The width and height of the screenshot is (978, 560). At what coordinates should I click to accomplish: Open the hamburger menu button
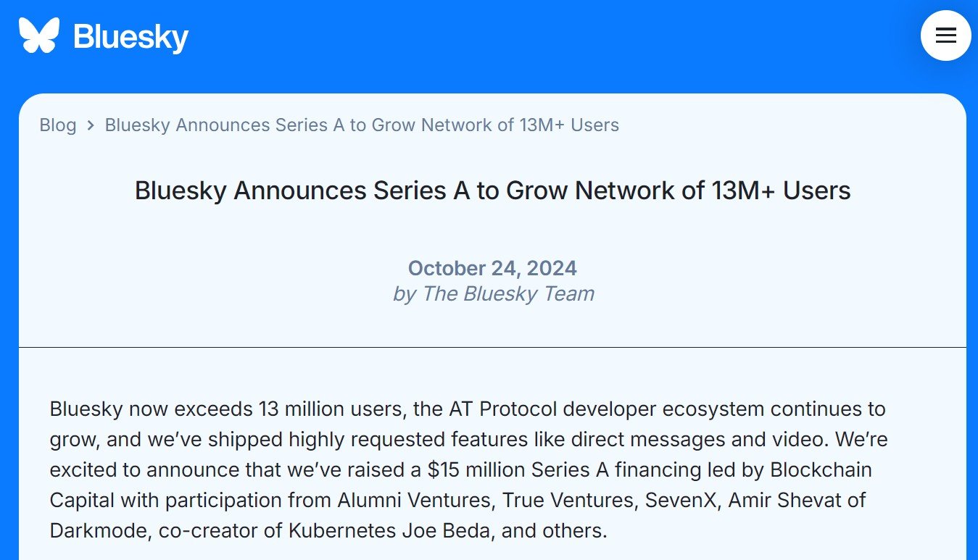coord(945,35)
